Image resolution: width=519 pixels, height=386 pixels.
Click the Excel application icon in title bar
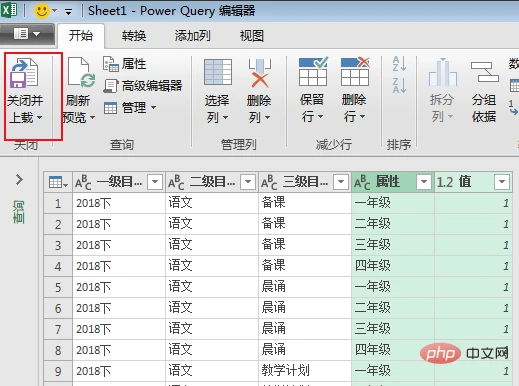coord(9,10)
